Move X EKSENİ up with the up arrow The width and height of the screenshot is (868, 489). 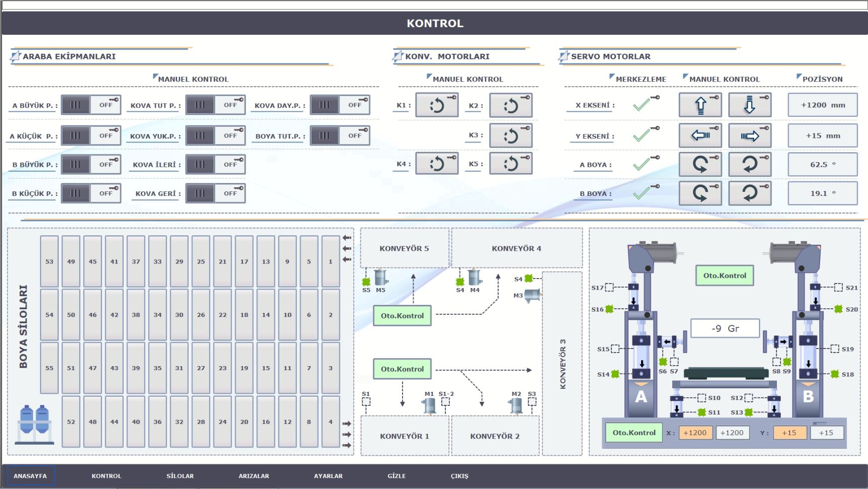700,105
